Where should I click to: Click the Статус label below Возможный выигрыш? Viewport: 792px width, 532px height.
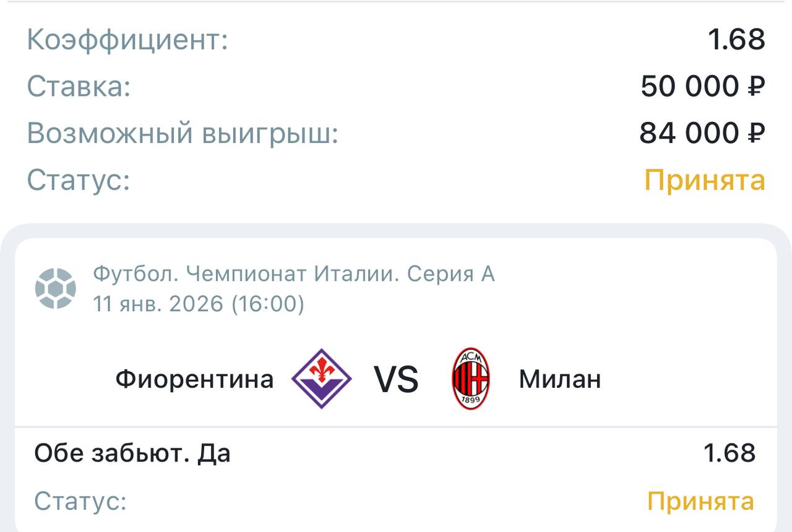coord(79,180)
